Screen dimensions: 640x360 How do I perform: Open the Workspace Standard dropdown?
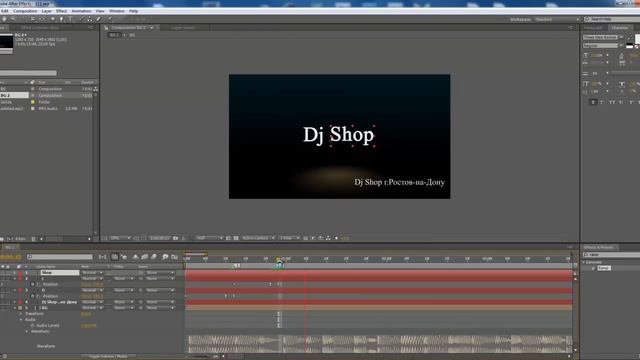557,19
